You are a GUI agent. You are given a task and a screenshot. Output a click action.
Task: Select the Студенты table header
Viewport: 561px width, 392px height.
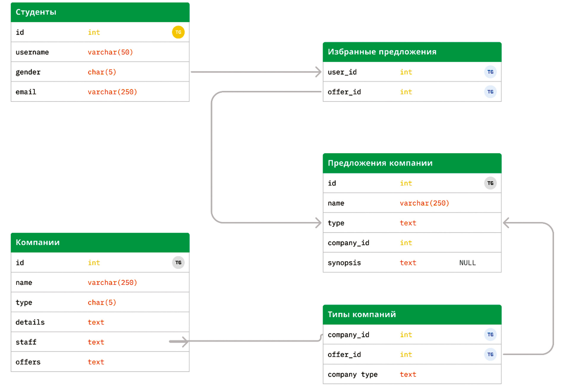pos(100,12)
